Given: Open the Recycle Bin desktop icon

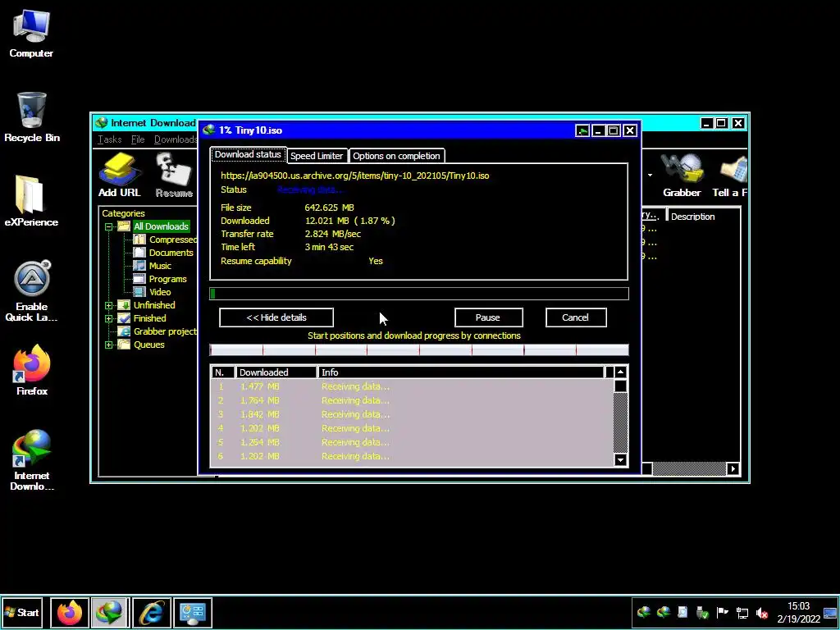Looking at the screenshot, I should pyautogui.click(x=32, y=117).
